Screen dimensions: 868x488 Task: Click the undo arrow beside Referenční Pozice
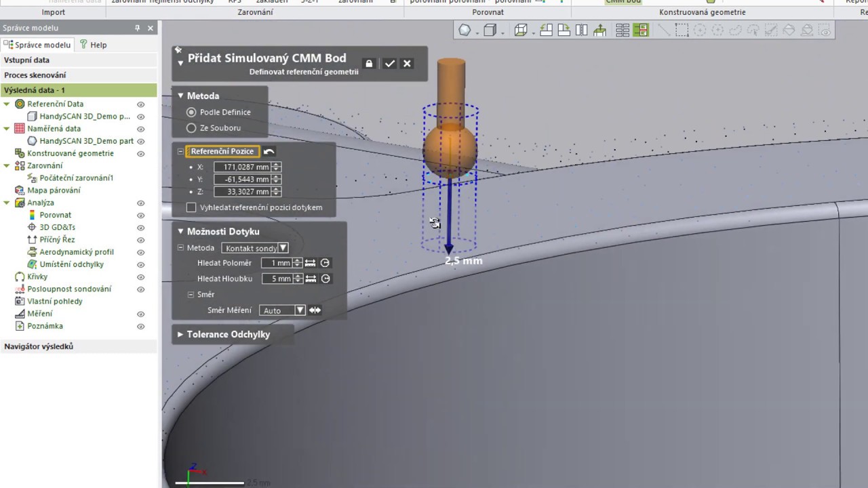(x=269, y=152)
